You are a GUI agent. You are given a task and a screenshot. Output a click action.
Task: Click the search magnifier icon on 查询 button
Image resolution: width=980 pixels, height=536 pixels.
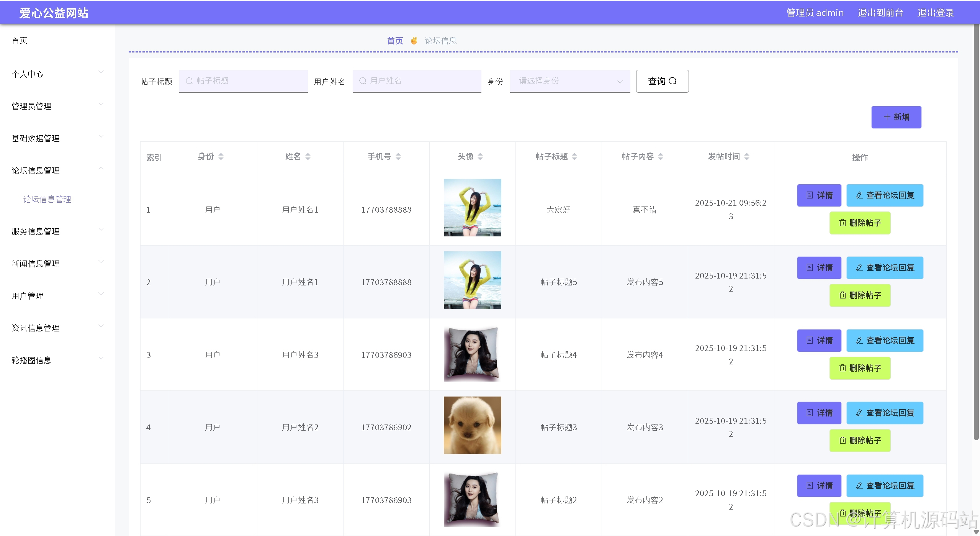tap(673, 81)
